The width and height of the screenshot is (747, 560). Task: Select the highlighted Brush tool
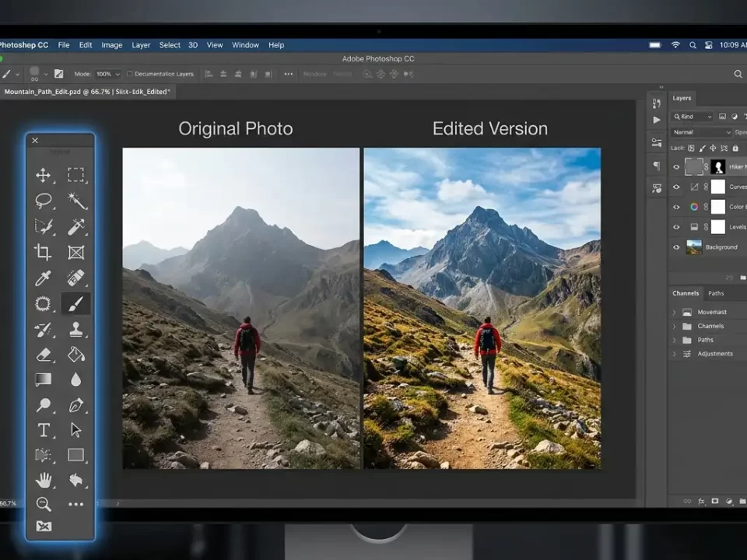[x=75, y=303]
